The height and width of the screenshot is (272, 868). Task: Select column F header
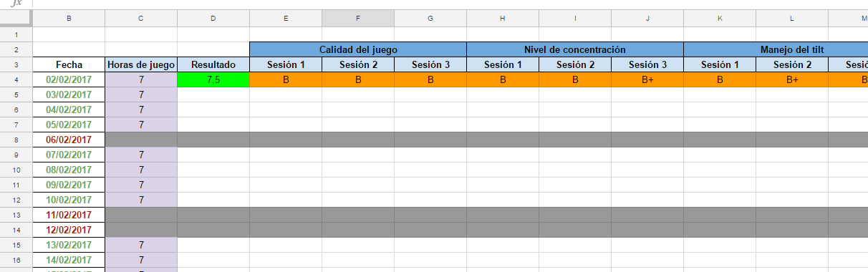(358, 19)
